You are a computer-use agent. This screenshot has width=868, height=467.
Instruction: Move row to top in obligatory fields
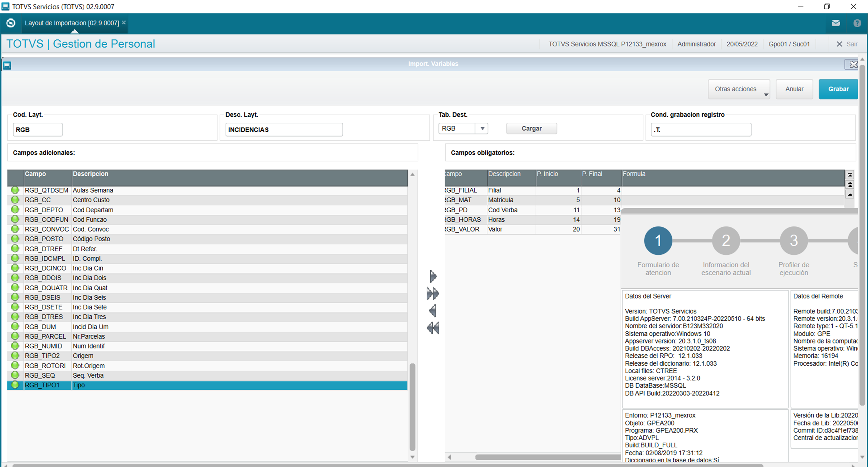(850, 175)
